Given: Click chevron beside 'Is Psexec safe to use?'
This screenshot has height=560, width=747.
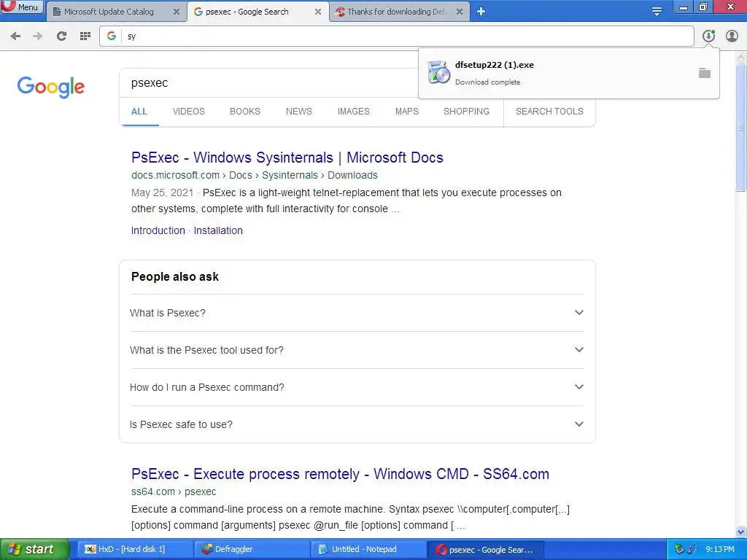Looking at the screenshot, I should 578,424.
